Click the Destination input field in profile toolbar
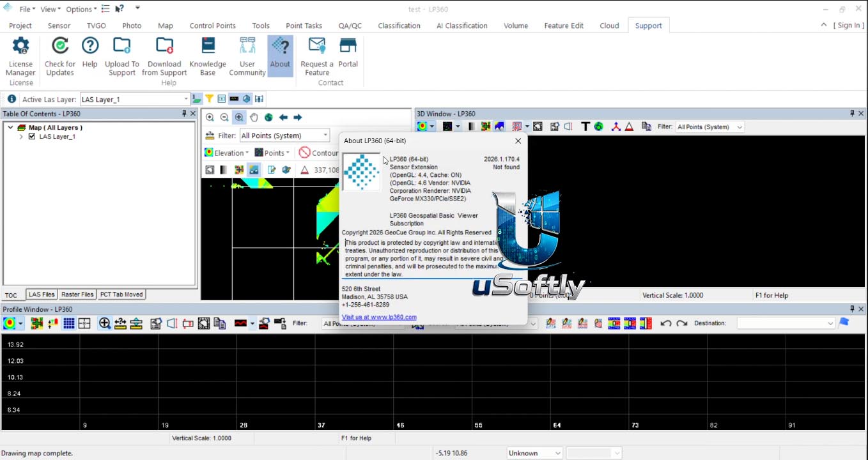This screenshot has height=460, width=868. click(x=786, y=323)
